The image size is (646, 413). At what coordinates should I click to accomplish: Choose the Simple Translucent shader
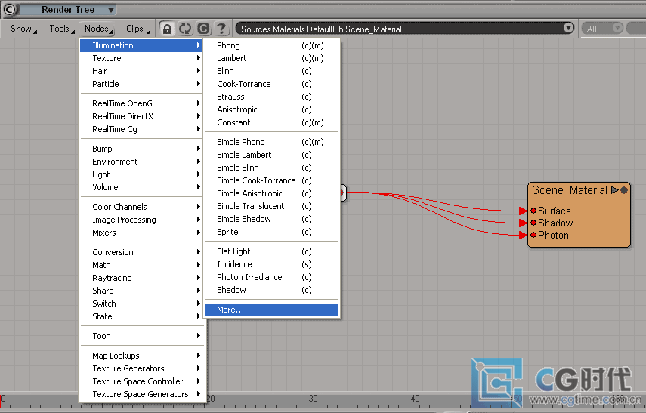272,206
